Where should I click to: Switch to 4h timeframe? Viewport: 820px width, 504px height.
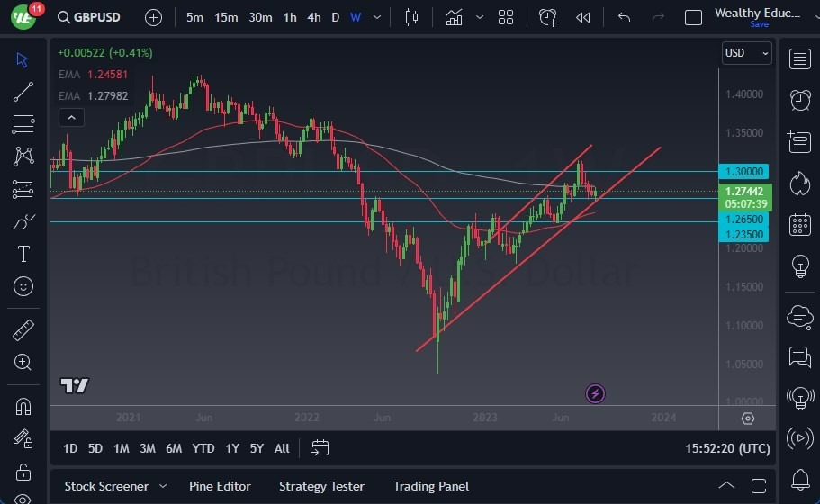[314, 17]
